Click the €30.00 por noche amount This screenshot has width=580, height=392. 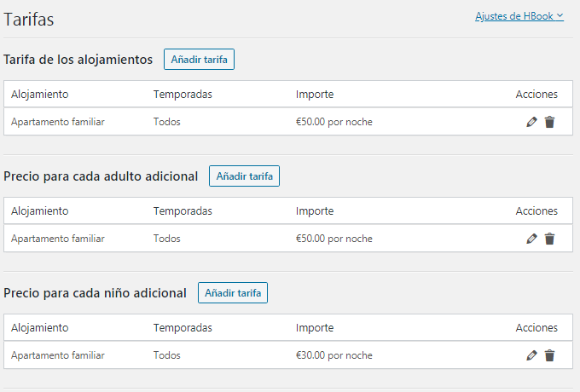tap(333, 355)
